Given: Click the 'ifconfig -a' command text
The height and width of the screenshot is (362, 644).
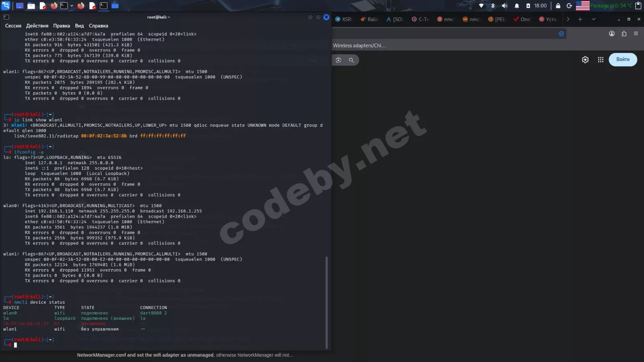Looking at the screenshot, I should (x=29, y=152).
